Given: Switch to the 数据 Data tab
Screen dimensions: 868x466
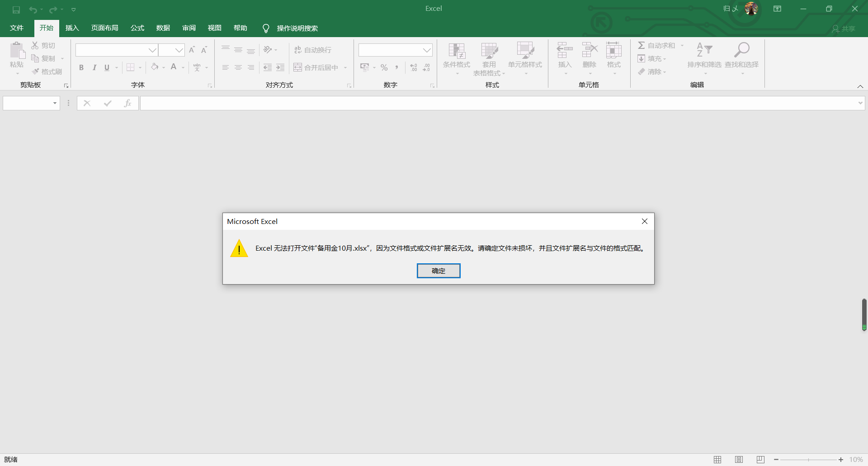Looking at the screenshot, I should point(163,28).
